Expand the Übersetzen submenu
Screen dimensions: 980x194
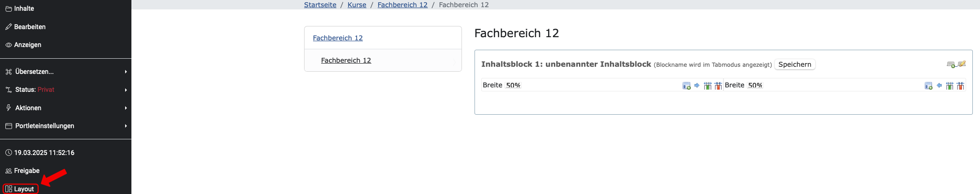65,72
